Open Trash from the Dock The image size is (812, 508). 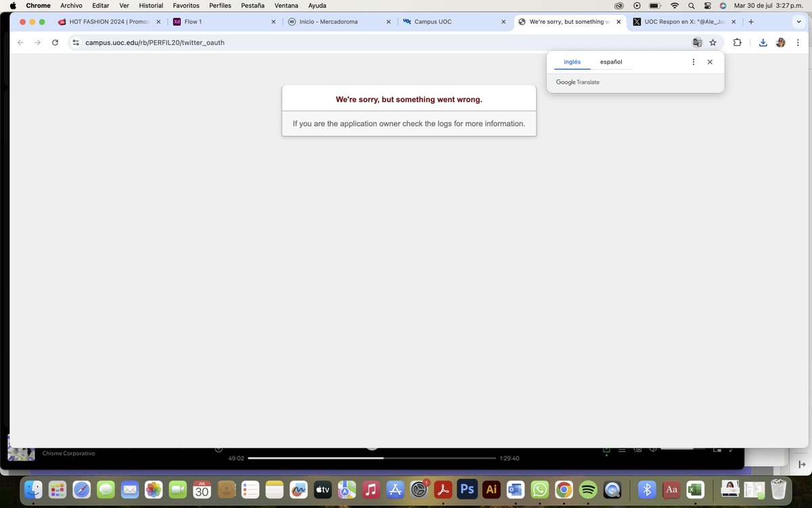coord(778,489)
